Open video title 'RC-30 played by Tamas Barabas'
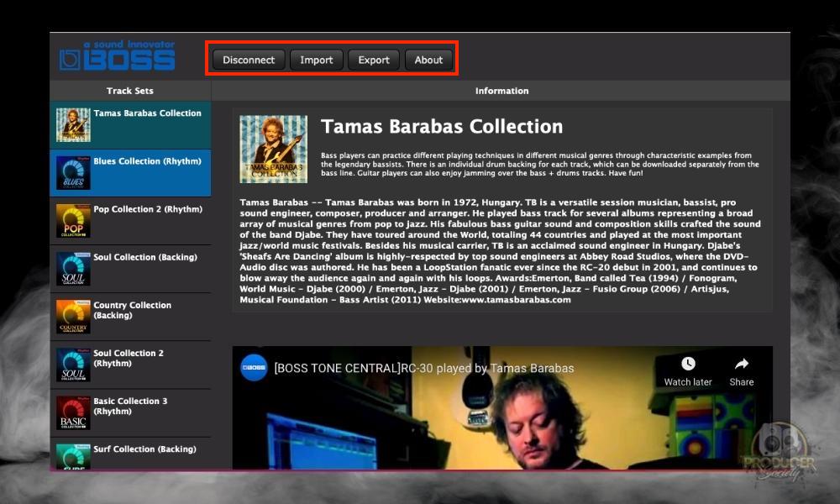This screenshot has width=840, height=504. (423, 368)
